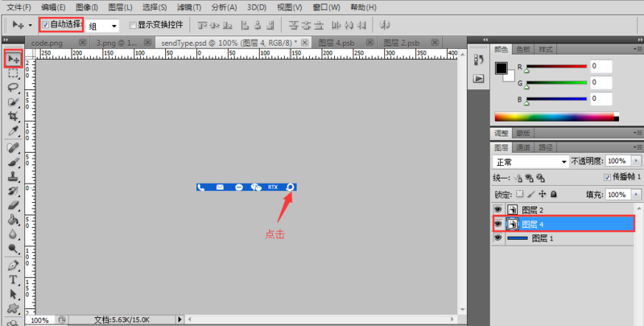Select the Eyedropper tool
Viewport: 644px width, 326px height.
click(x=13, y=131)
